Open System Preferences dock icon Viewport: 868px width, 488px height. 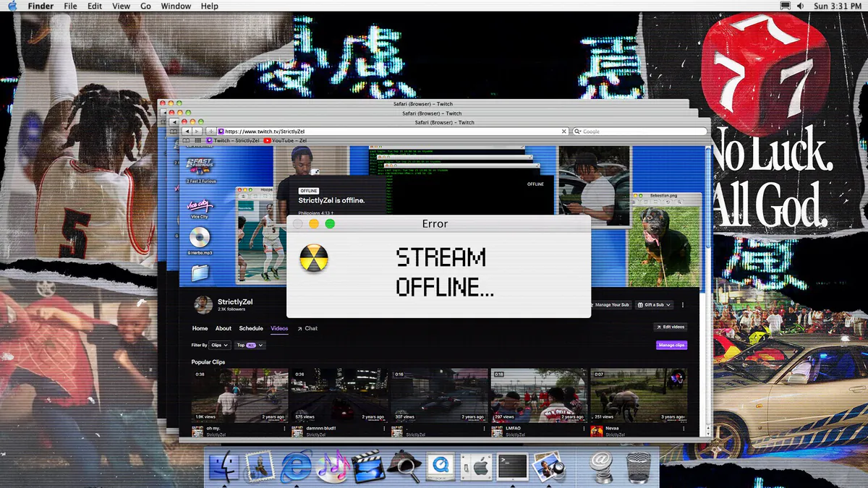(476, 466)
